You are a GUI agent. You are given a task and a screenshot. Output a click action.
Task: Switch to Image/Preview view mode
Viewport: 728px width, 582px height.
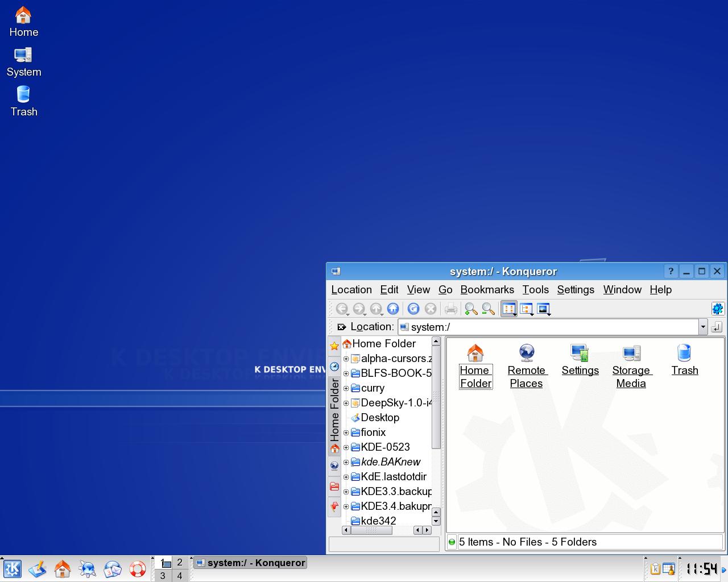[544, 309]
